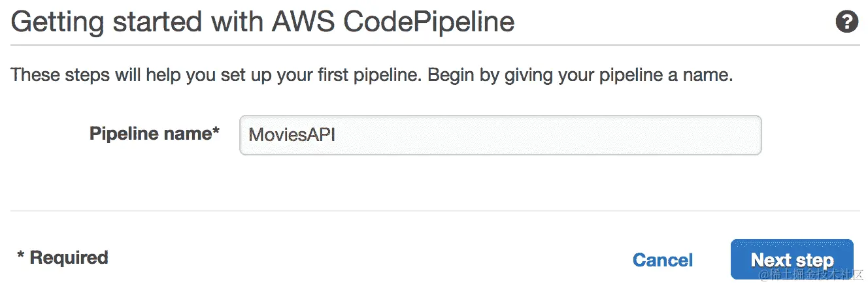Select the MoviesAPI text in the name box

(292, 135)
